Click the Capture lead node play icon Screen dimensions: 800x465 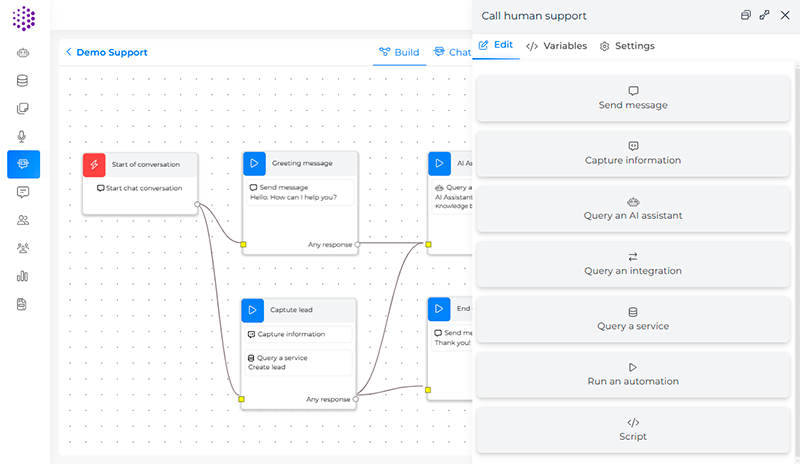[x=254, y=310]
